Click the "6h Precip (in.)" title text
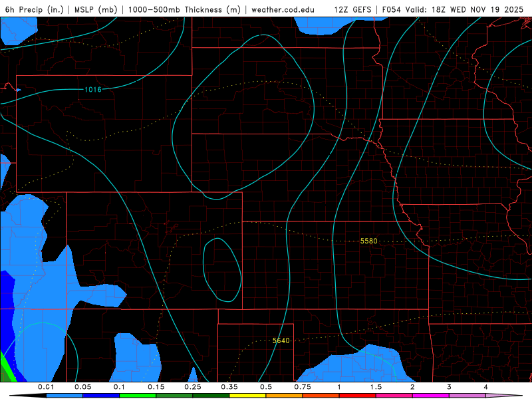Image resolution: width=532 pixels, height=399 pixels. (x=35, y=10)
